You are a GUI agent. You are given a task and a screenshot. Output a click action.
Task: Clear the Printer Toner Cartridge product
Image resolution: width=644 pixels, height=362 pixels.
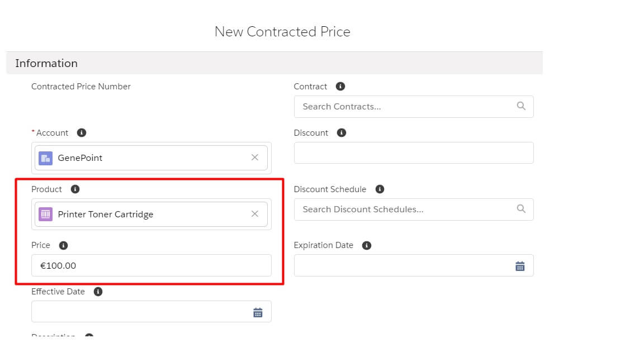(255, 214)
